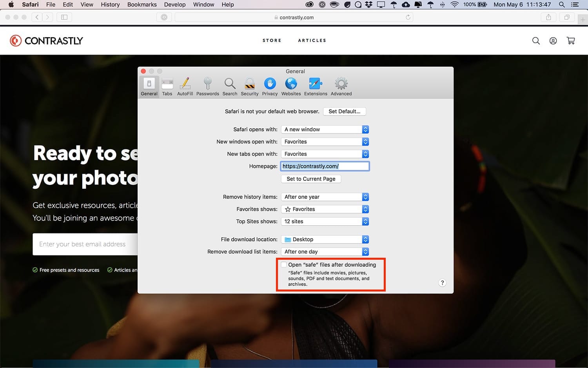Open the History menu
The height and width of the screenshot is (368, 588).
[x=110, y=4]
